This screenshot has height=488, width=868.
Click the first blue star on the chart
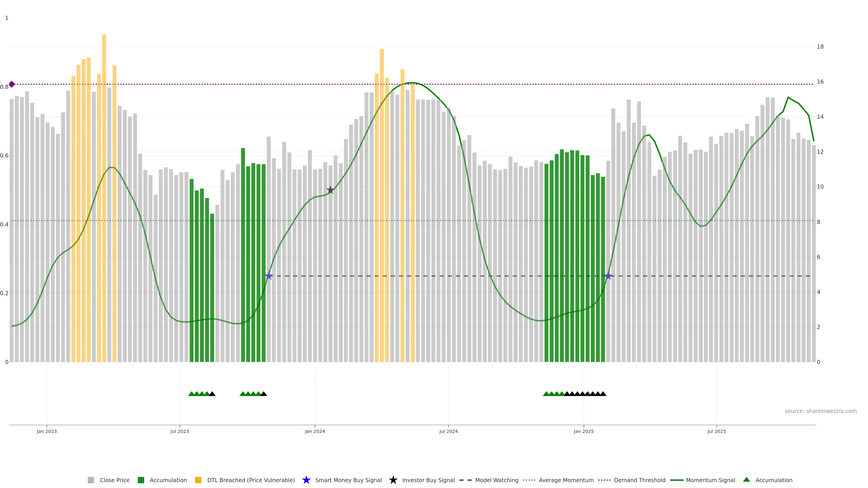click(269, 276)
